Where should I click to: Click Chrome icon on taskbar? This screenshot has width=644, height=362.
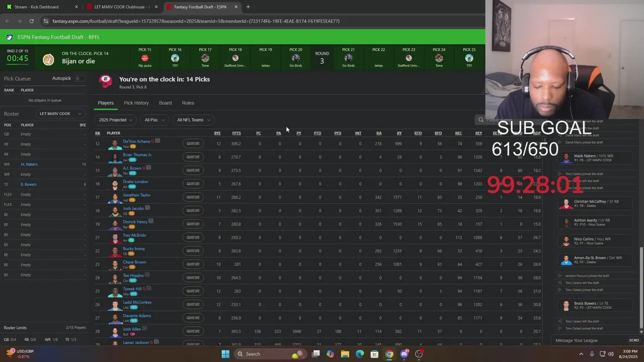[x=389, y=354]
